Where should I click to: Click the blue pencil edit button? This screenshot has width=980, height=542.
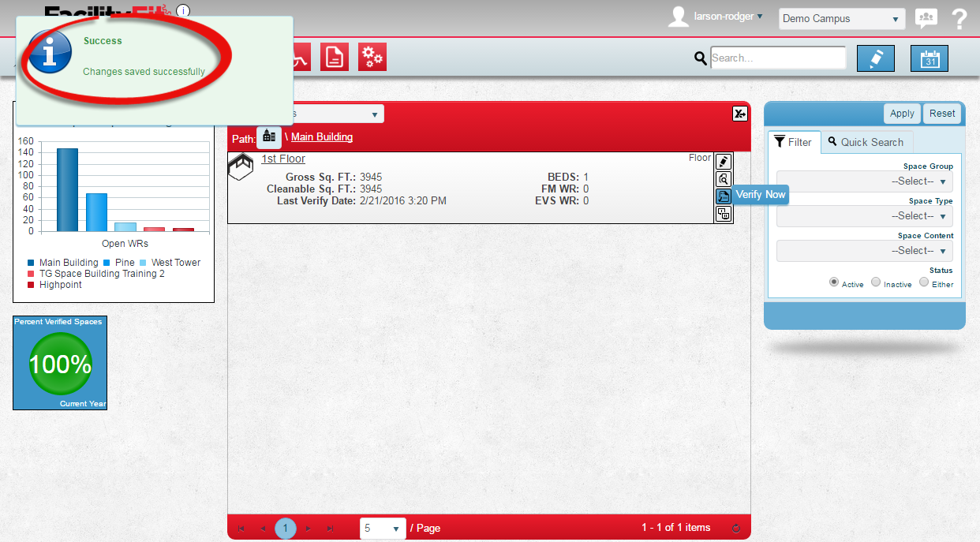click(875, 58)
